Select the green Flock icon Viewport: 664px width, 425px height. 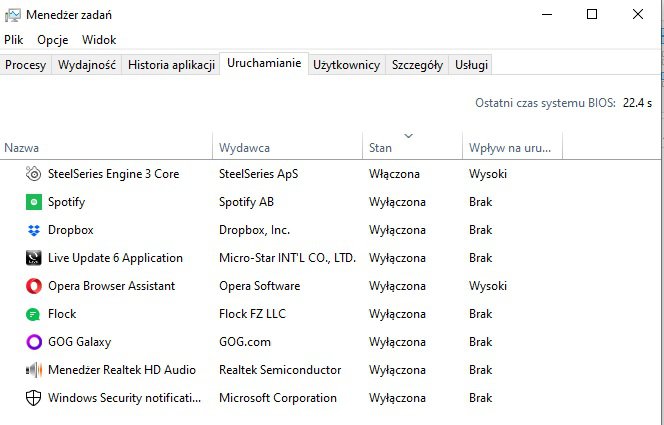[33, 314]
